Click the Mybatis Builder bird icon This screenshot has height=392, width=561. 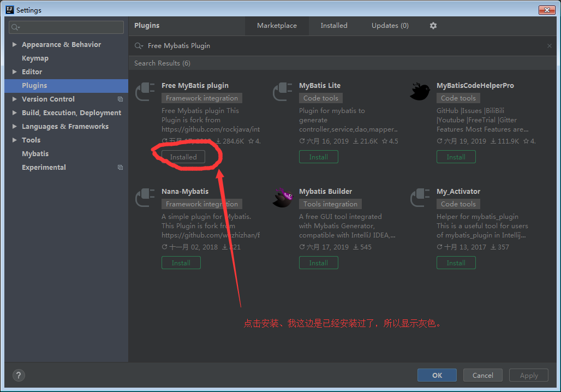pyautogui.click(x=283, y=197)
